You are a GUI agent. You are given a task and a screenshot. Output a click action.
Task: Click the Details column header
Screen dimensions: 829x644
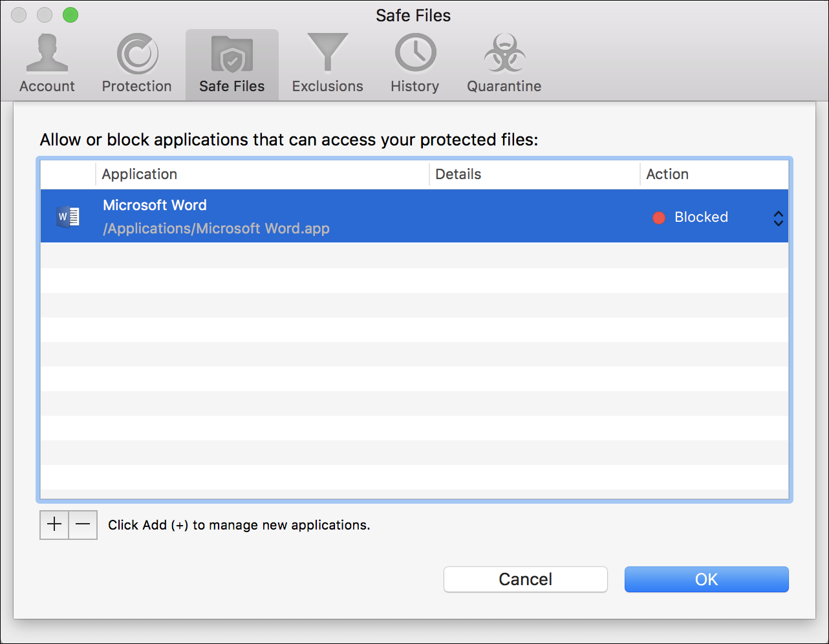point(535,174)
